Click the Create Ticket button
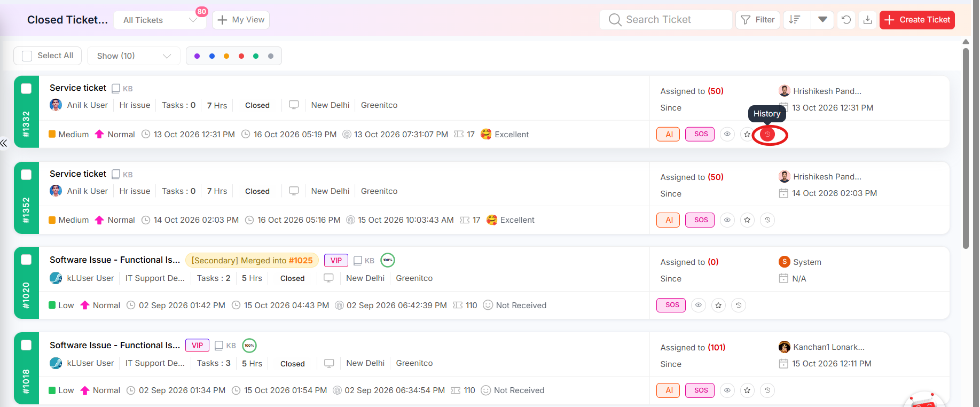Image resolution: width=980 pixels, height=407 pixels. tap(917, 20)
